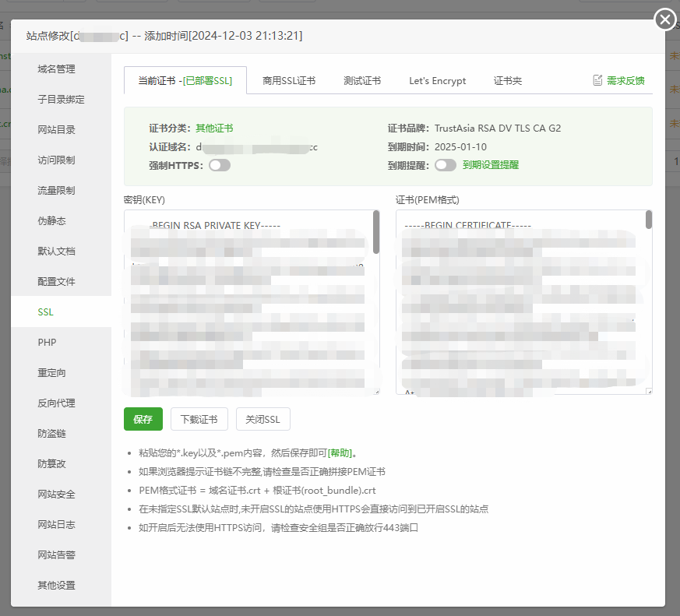Open the PHP sidebar section
The width and height of the screenshot is (680, 616).
pos(47,343)
